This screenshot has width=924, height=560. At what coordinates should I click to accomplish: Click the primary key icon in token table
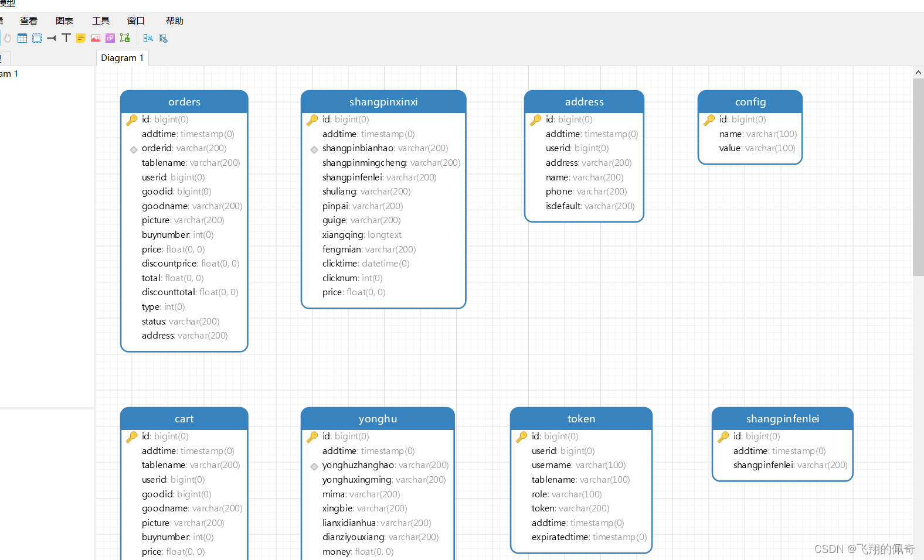tap(522, 436)
